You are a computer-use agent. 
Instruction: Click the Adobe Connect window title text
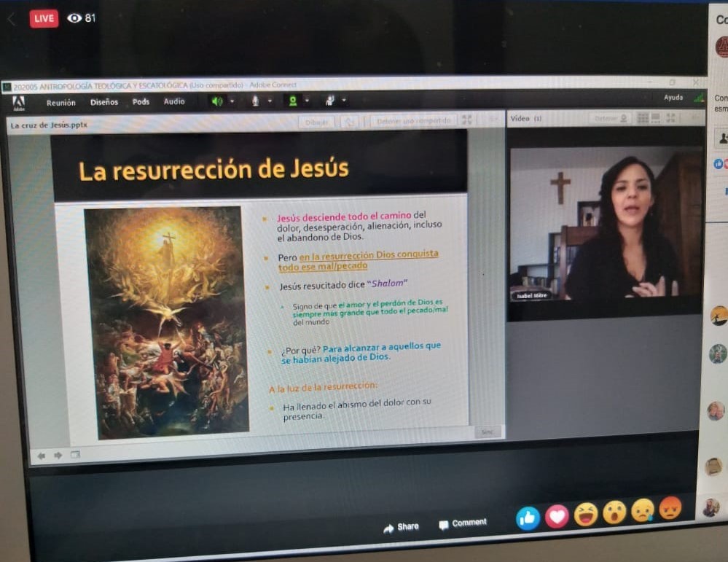coord(155,85)
